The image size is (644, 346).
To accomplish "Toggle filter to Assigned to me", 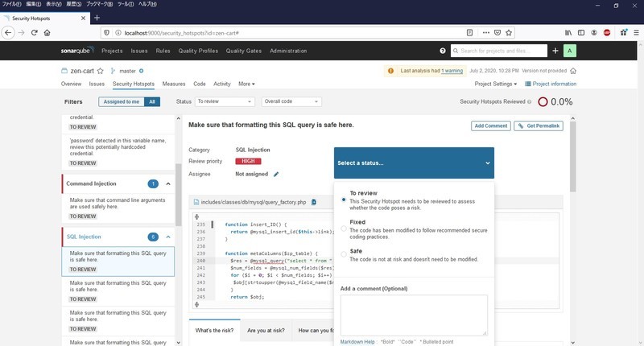I will pyautogui.click(x=122, y=102).
